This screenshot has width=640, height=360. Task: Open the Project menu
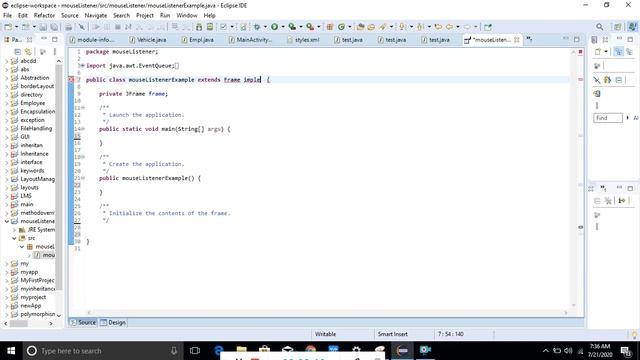pos(145,16)
